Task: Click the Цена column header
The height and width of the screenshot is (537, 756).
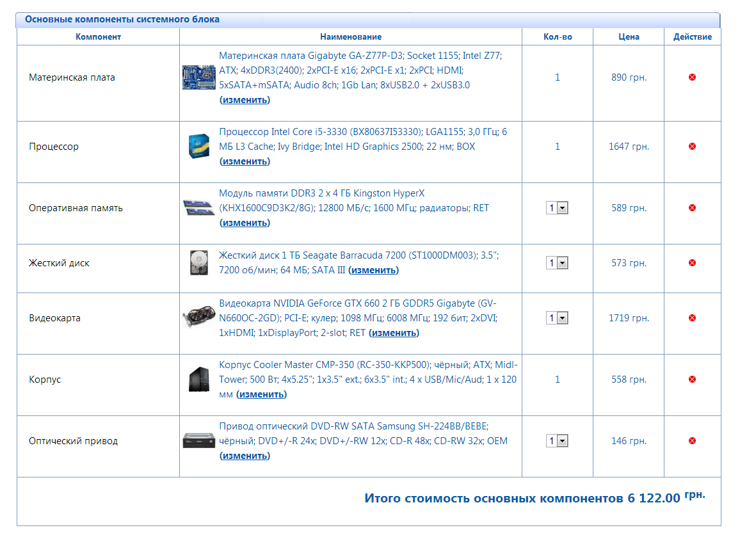Action: click(x=628, y=36)
